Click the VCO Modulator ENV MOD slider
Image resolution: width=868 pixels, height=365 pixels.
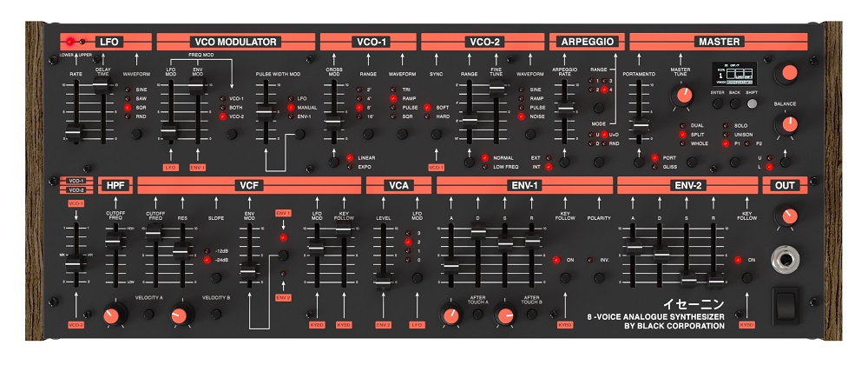[x=197, y=86]
